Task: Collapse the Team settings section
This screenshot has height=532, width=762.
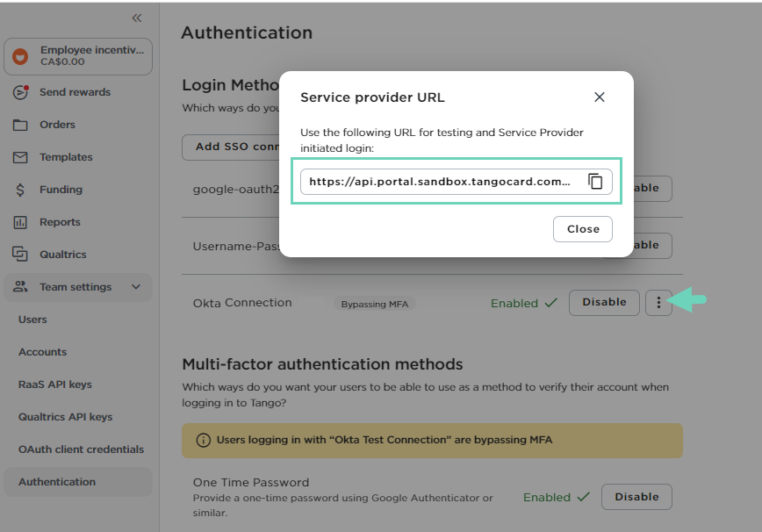Action: click(136, 287)
